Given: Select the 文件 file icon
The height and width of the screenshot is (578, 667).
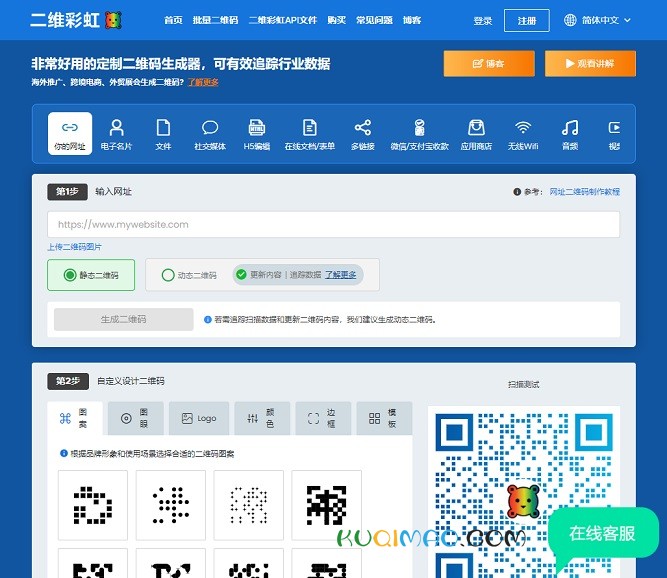Looking at the screenshot, I should [x=163, y=128].
